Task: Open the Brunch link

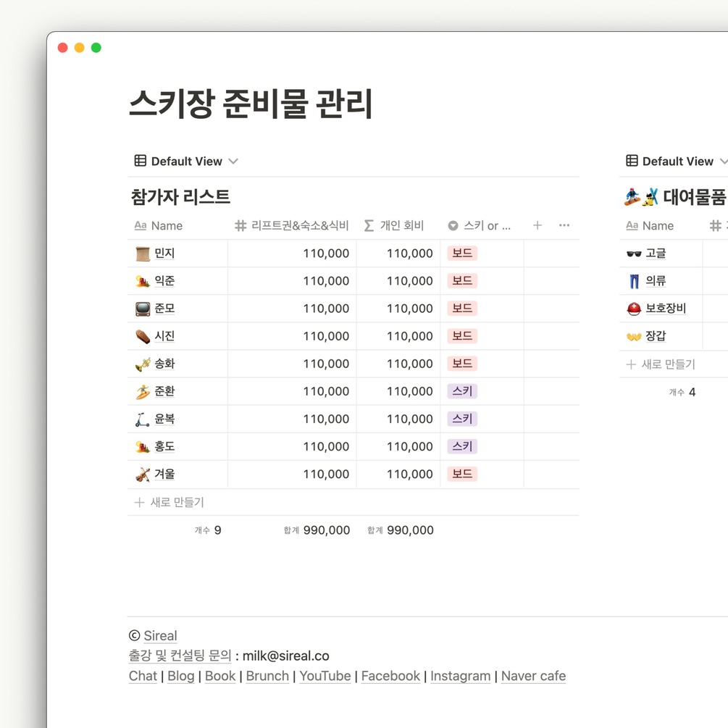Action: point(267,676)
